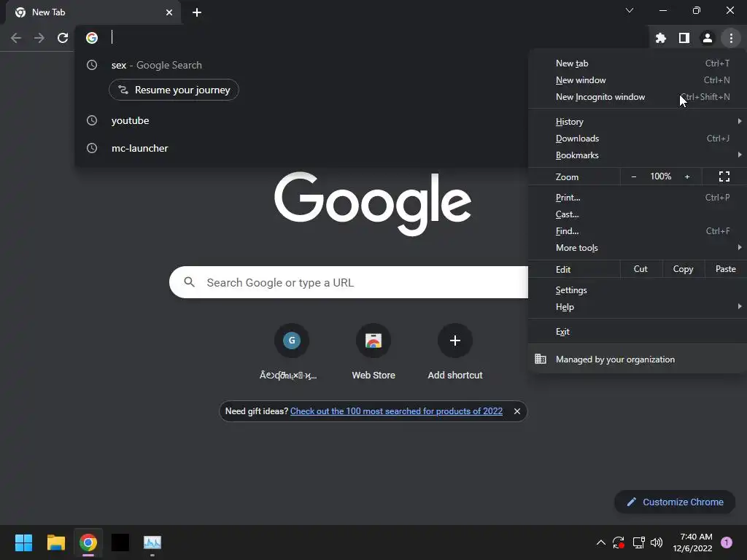Click the Google logo
The height and width of the screenshot is (560, 747).
(373, 203)
